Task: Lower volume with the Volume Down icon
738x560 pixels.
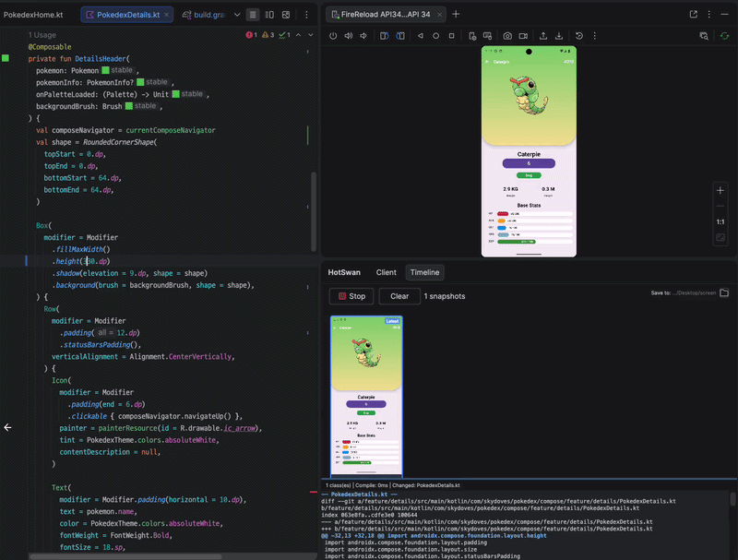Action: point(363,36)
